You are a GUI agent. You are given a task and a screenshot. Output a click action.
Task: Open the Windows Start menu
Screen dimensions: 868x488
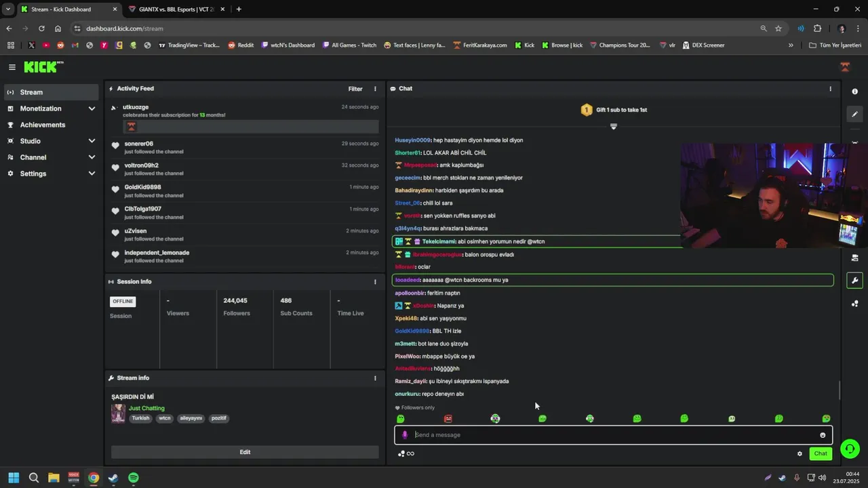14,478
